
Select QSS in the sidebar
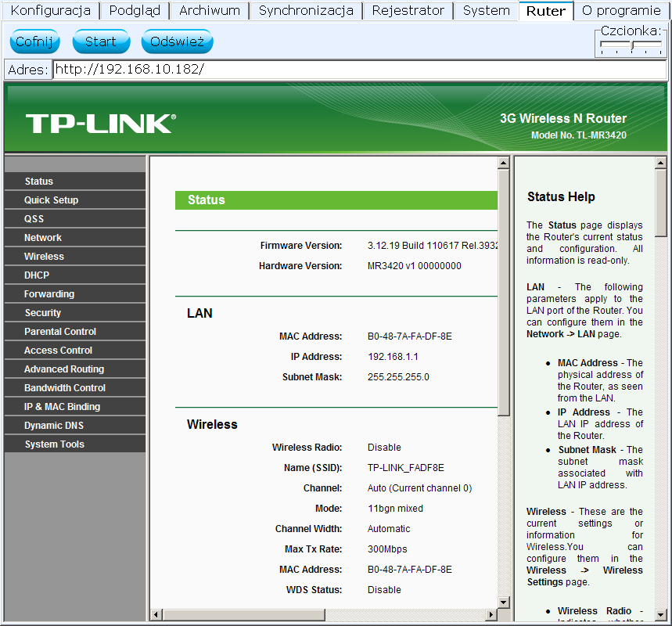click(x=75, y=219)
